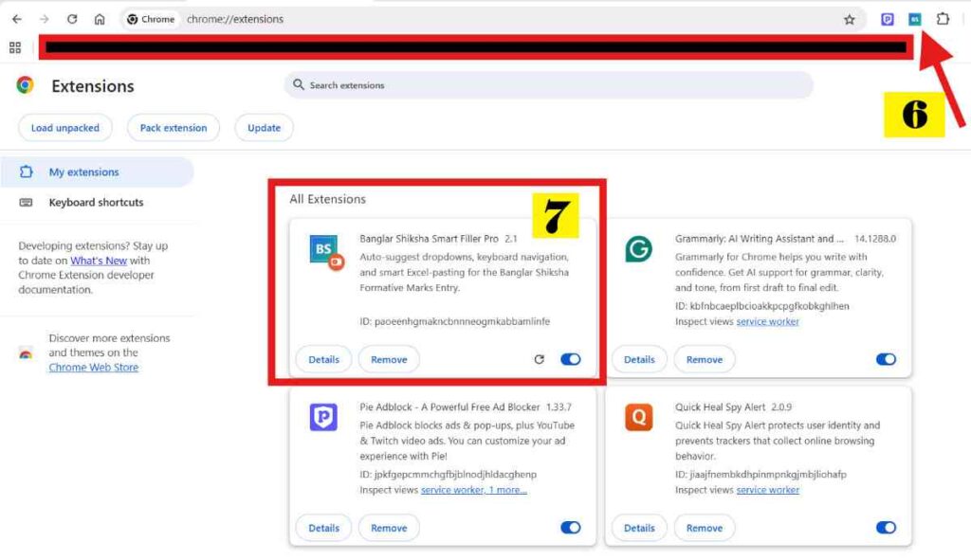This screenshot has height=560, width=971.
Task: Select My extensions in the sidebar
Action: pyautogui.click(x=97, y=172)
